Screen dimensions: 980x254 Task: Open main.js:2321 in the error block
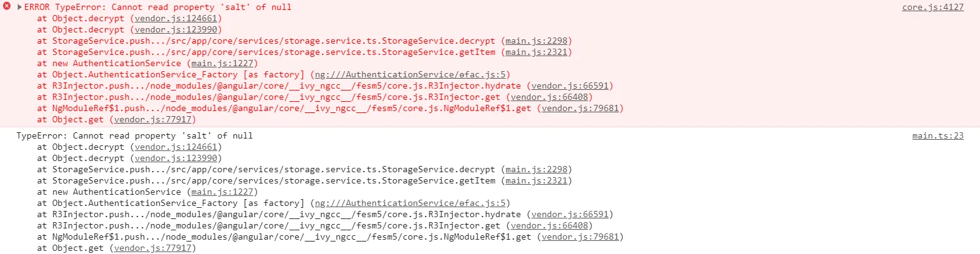pyautogui.click(x=537, y=52)
